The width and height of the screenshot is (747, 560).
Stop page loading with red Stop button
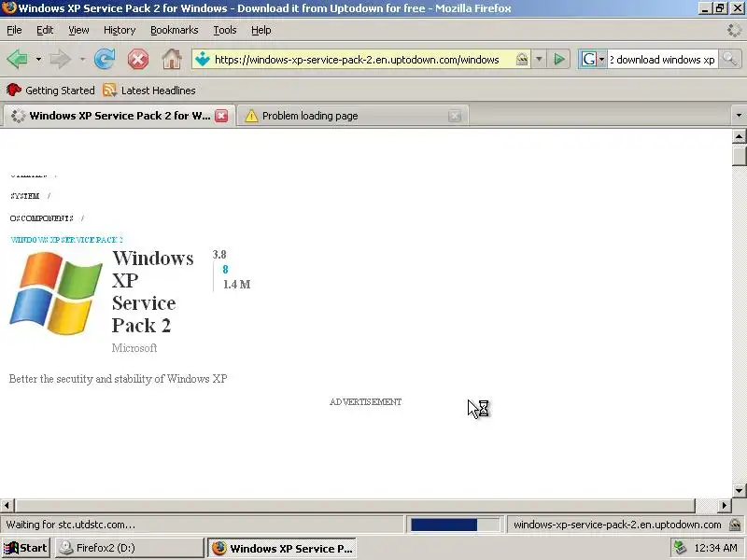tap(137, 60)
